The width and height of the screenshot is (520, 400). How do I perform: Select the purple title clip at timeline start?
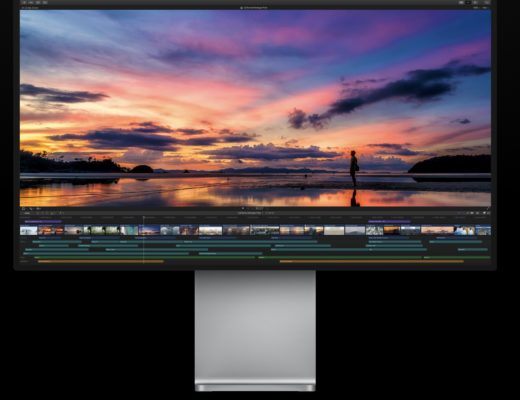tap(43, 221)
